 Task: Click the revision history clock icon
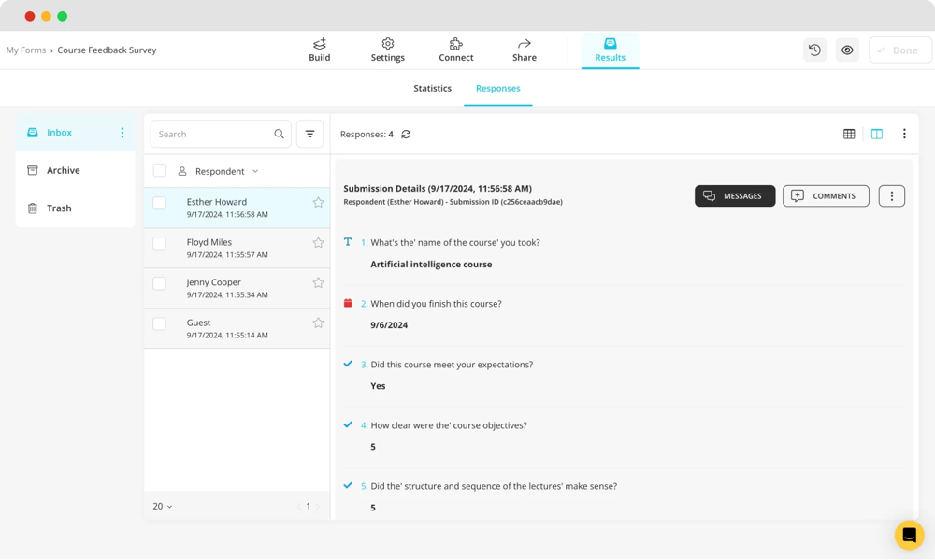click(x=814, y=50)
